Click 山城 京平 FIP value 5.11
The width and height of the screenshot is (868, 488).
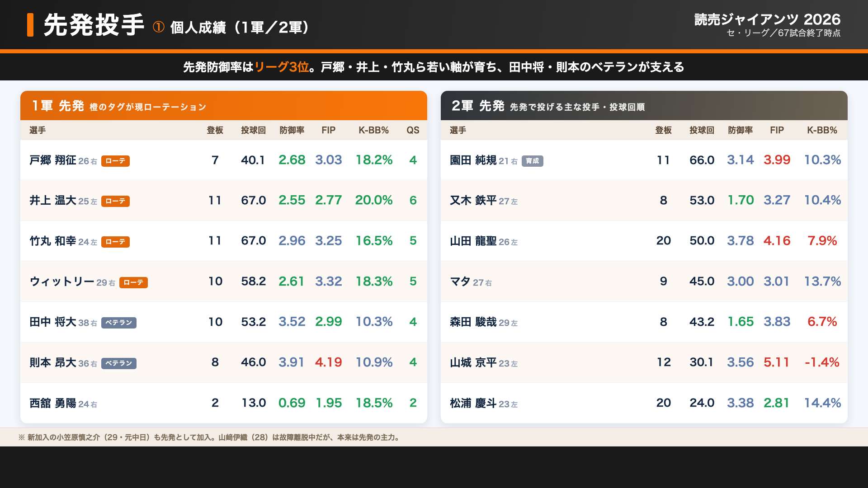point(777,362)
